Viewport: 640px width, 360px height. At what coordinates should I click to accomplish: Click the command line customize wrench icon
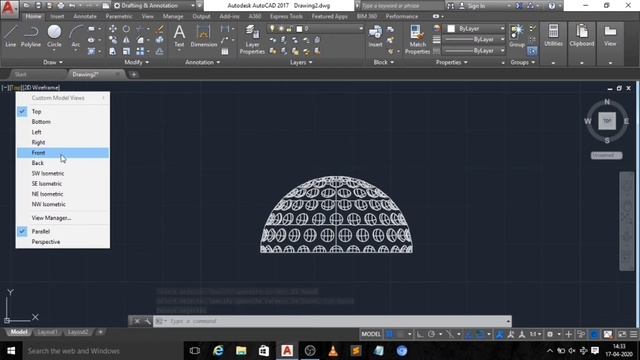147,321
